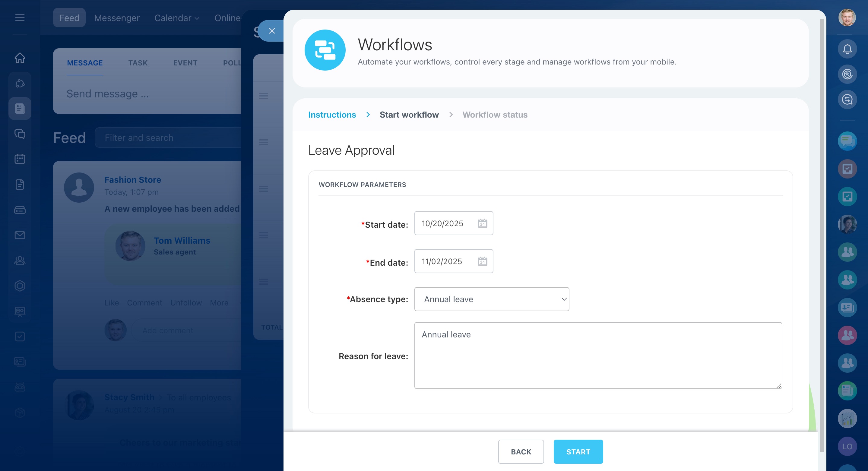Screen dimensions: 868x471
Task: Click the calendar icon in Start date field
Action: pos(482,223)
